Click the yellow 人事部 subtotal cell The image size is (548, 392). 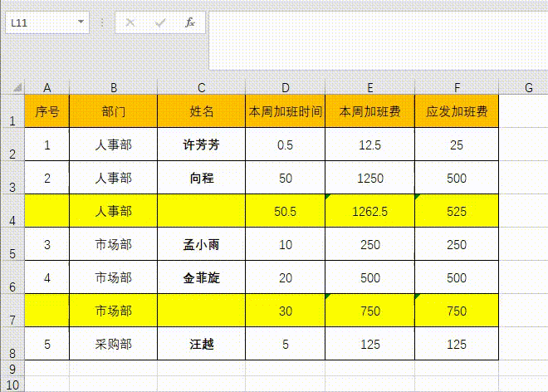pos(113,211)
